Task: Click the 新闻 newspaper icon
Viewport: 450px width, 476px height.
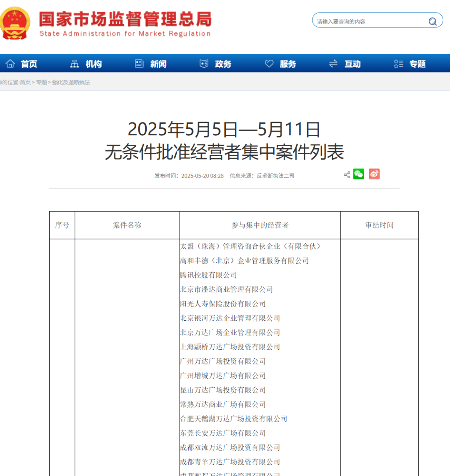Action: pyautogui.click(x=139, y=63)
